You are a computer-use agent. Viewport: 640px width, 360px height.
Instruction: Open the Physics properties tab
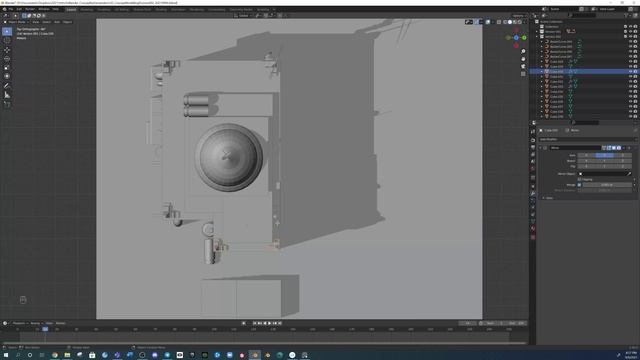[533, 207]
